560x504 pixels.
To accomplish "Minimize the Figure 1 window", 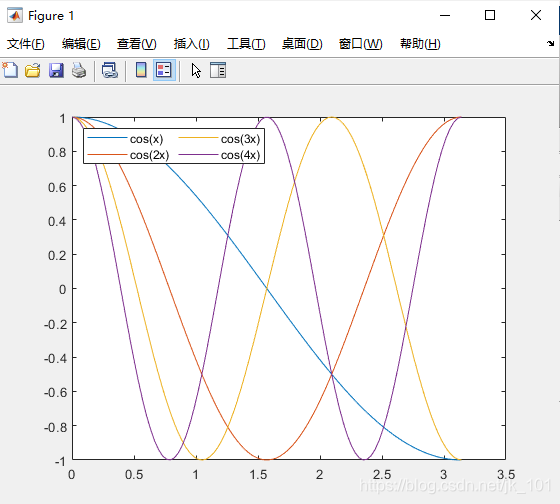I will point(445,15).
